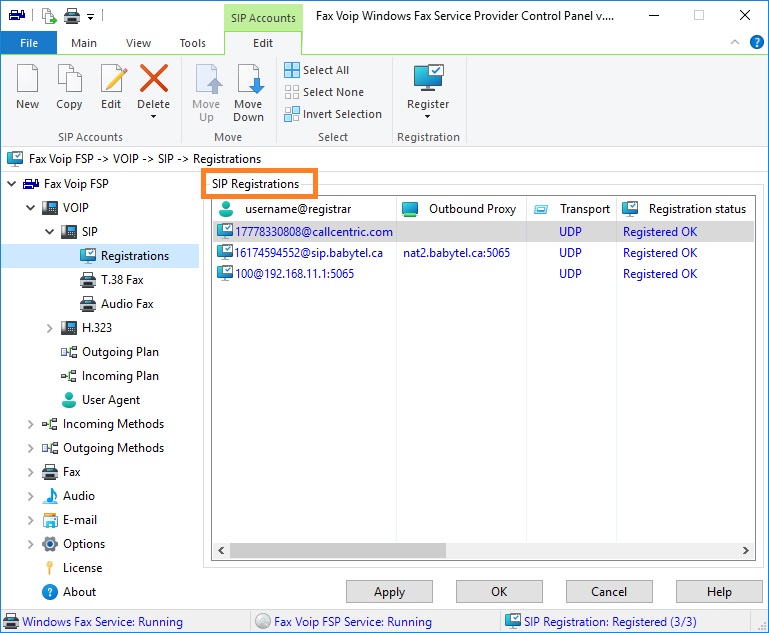Select the 16174594552@sip.babytel.ca row
The image size is (769, 633).
tap(484, 253)
